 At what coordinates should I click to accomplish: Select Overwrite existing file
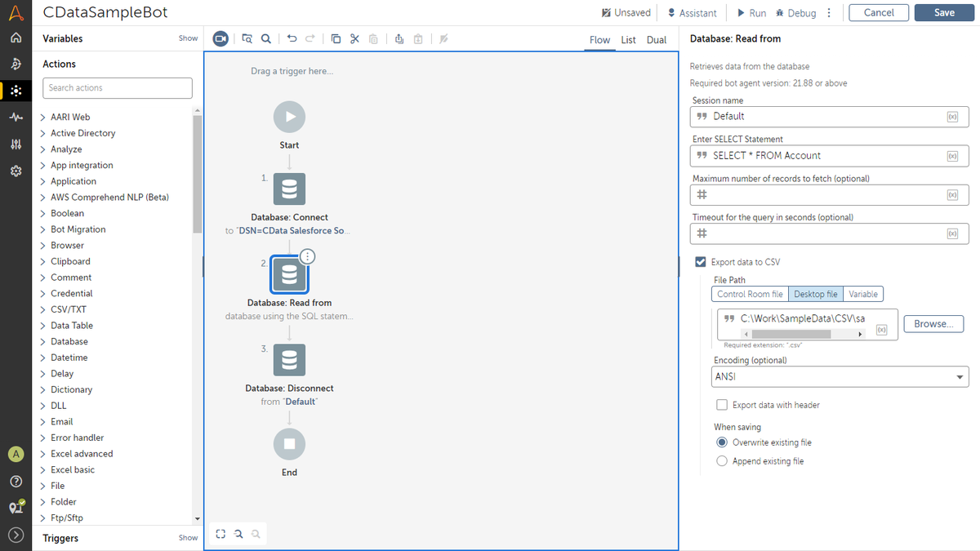click(721, 442)
